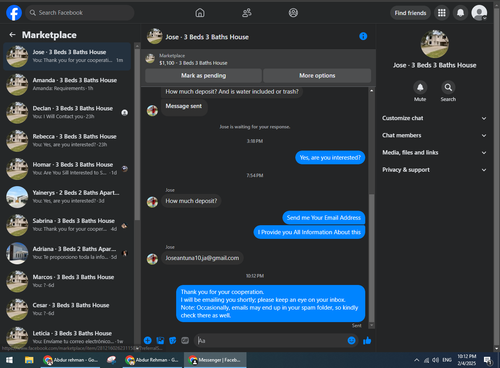
Task: Open Rebecca conversation in list
Action: [67, 140]
